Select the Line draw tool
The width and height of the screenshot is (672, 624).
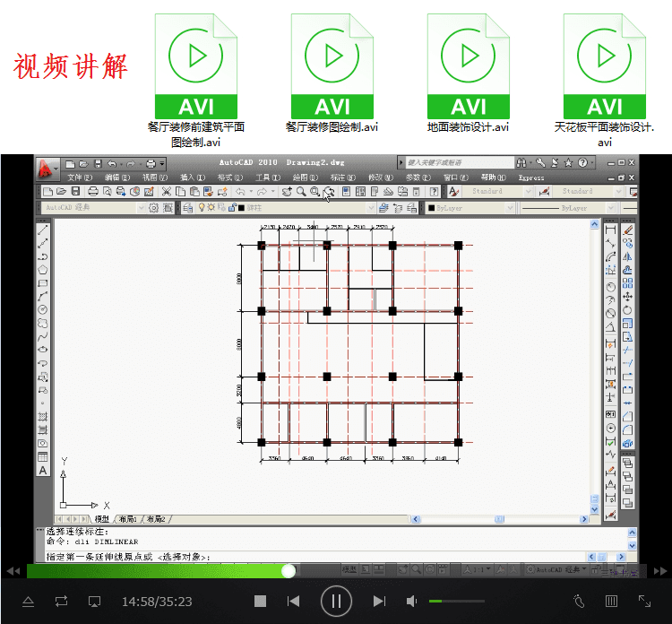click(x=43, y=230)
